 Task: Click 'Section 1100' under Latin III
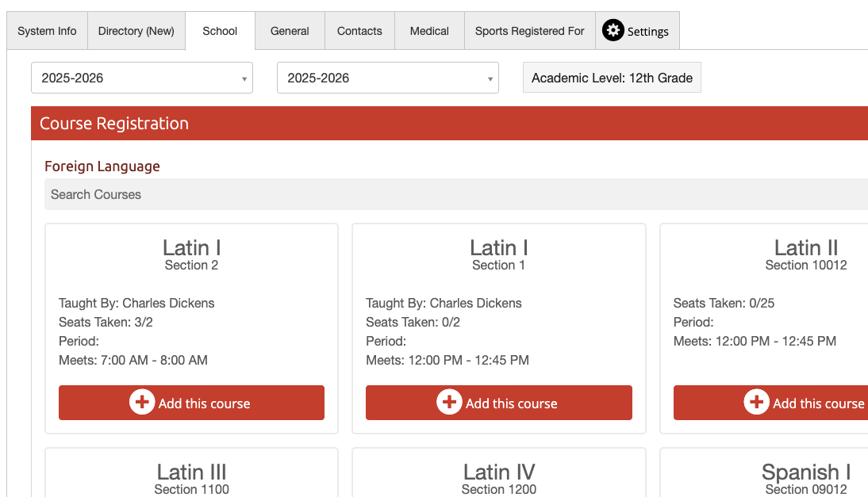coord(191,489)
